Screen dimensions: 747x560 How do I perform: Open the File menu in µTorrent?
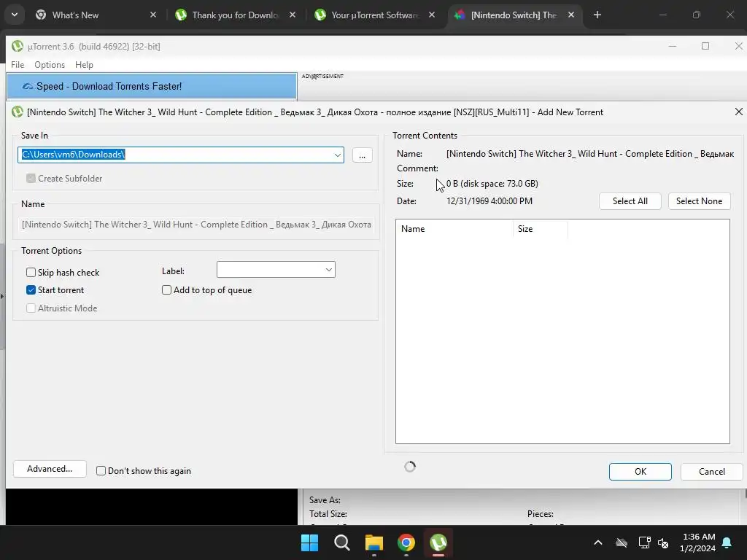tap(18, 65)
